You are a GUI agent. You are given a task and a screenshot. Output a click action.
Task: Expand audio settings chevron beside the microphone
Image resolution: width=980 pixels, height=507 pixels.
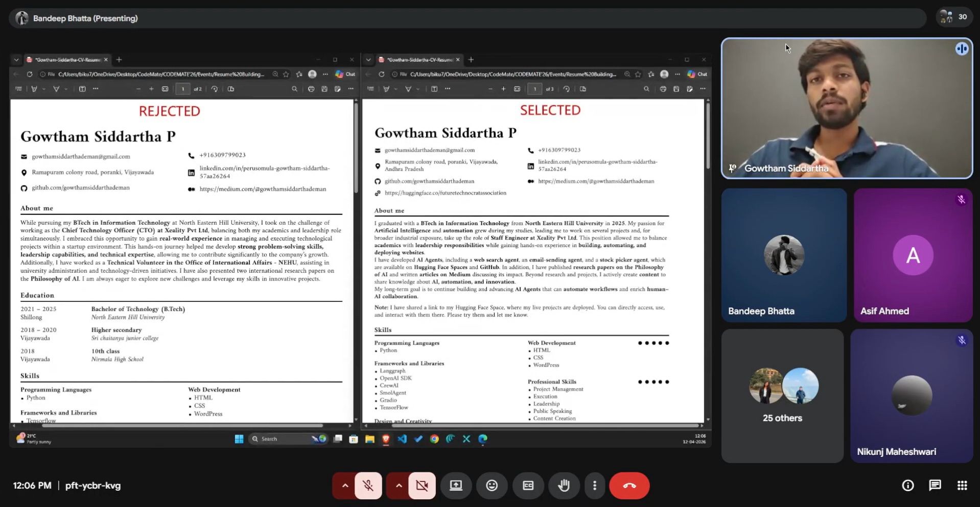pos(345,486)
